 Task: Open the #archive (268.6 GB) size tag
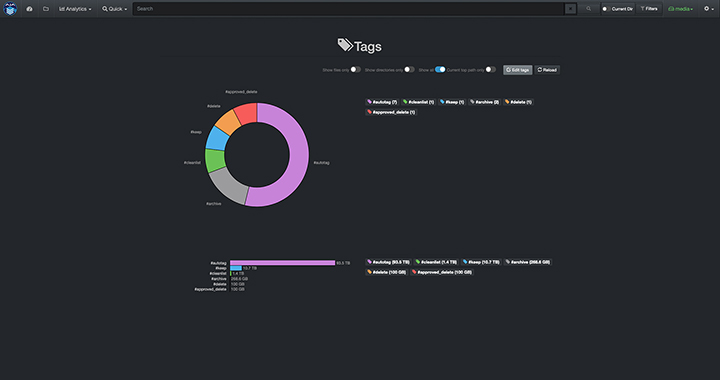point(528,262)
